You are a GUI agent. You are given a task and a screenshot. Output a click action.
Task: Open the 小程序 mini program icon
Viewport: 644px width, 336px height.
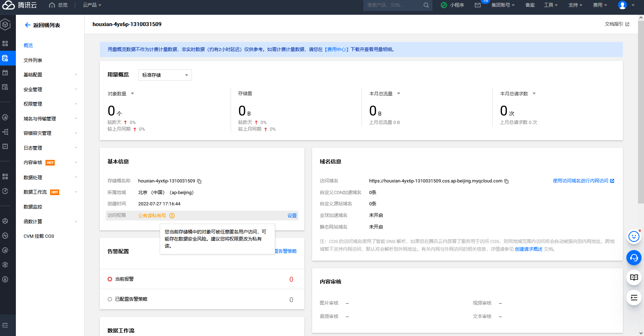[x=444, y=5]
